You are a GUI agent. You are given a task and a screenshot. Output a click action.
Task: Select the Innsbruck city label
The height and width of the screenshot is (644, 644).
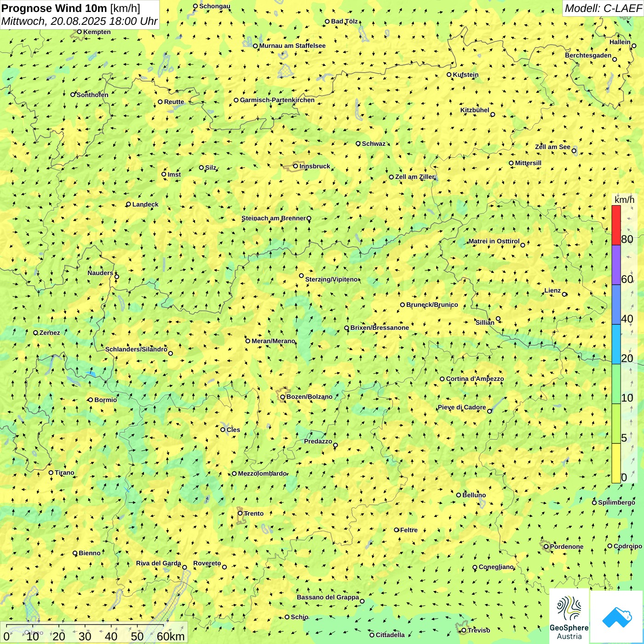(x=315, y=166)
